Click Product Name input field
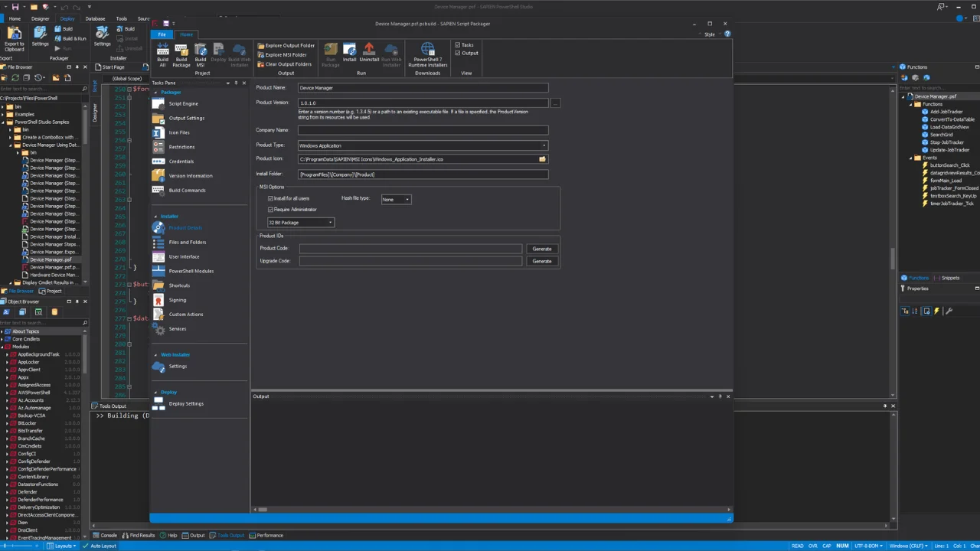The width and height of the screenshot is (980, 551). coord(423,88)
